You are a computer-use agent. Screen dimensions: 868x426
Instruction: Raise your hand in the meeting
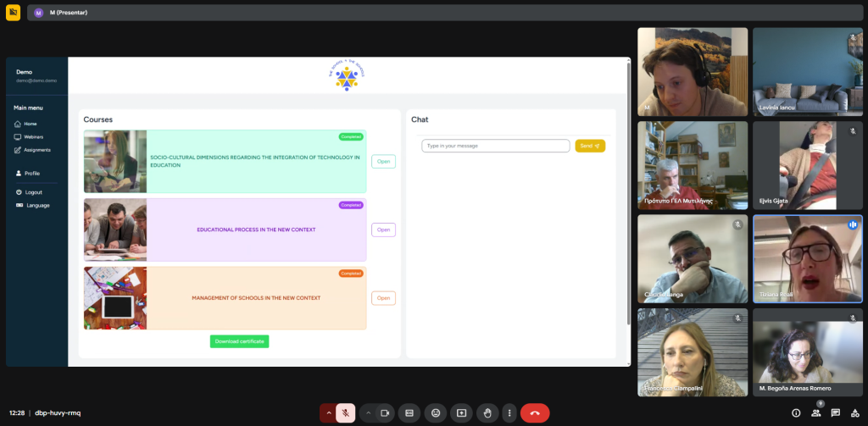pos(487,413)
